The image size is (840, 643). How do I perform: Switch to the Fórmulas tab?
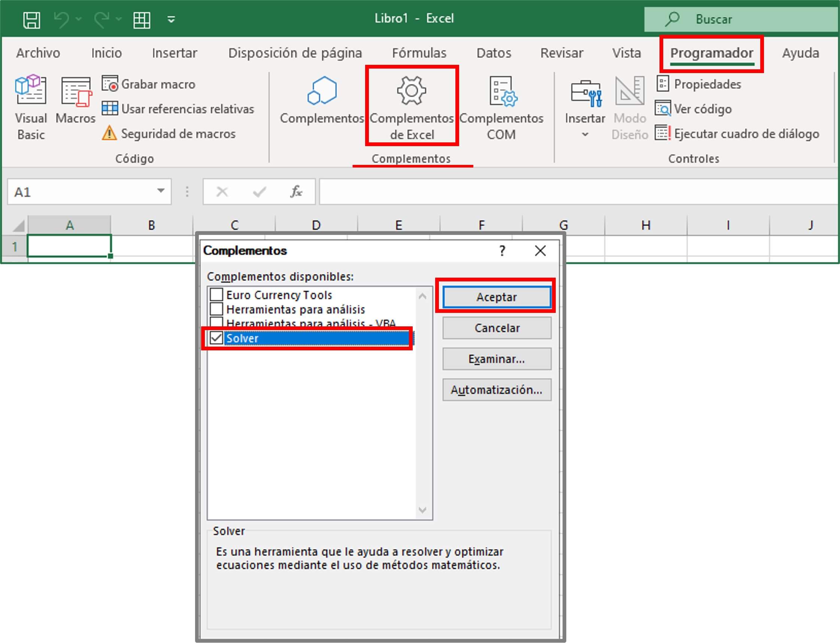[x=419, y=53]
